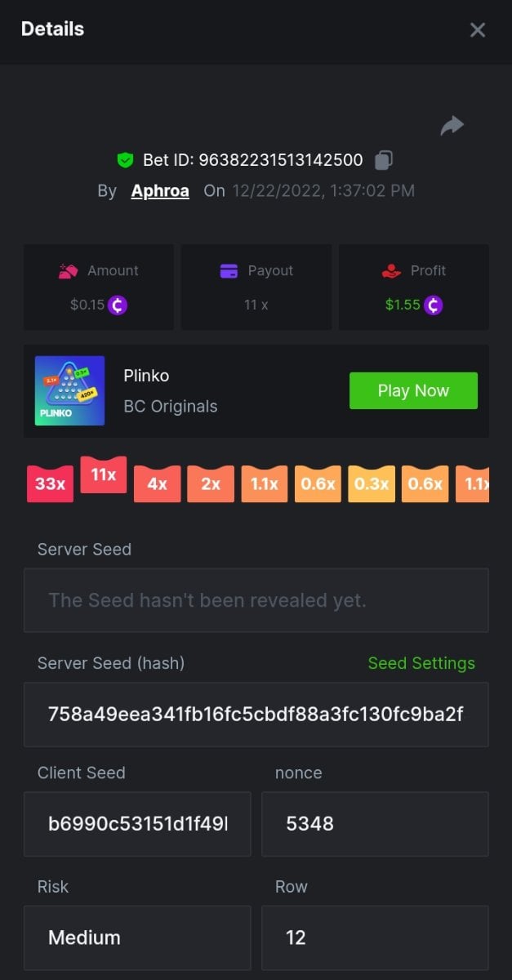Viewport: 512px width, 980px height.
Task: Click the share arrow icon
Action: point(452,126)
